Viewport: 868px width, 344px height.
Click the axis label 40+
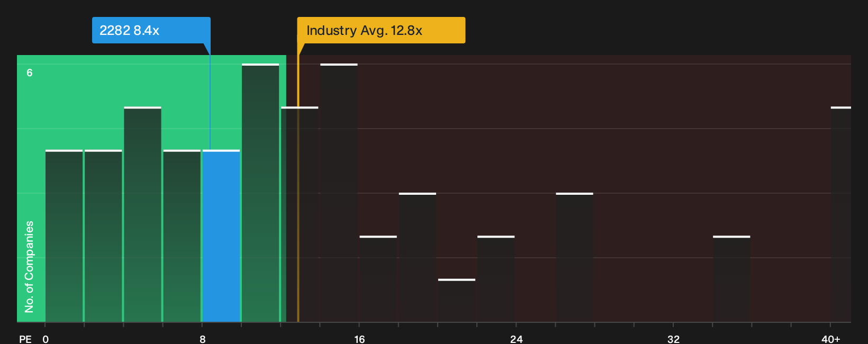830,339
